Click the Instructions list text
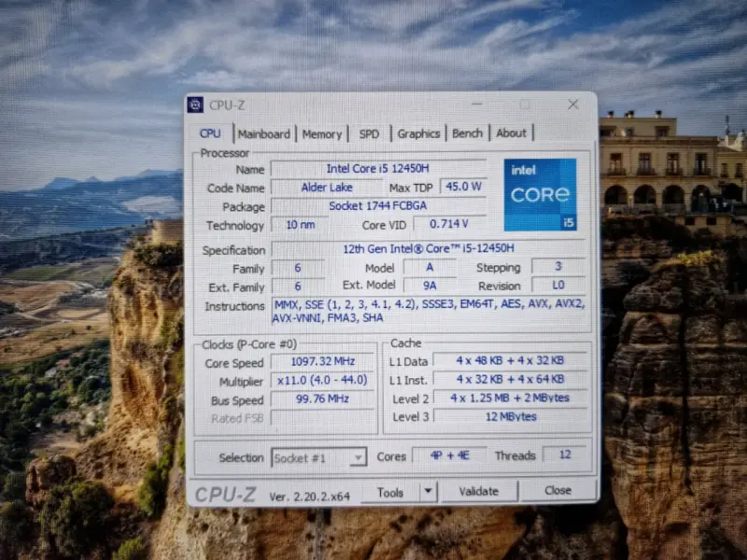The width and height of the screenshot is (747, 560). [430, 311]
